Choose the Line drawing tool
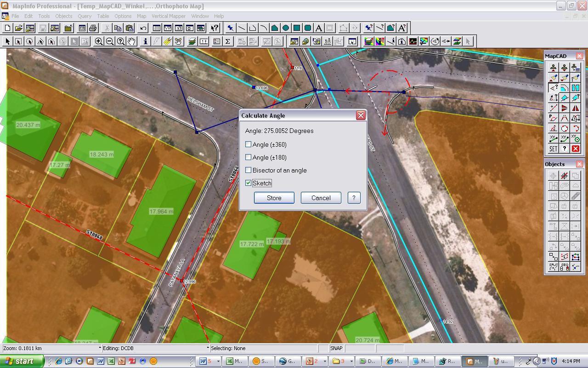This screenshot has height=368, width=588. [x=241, y=28]
